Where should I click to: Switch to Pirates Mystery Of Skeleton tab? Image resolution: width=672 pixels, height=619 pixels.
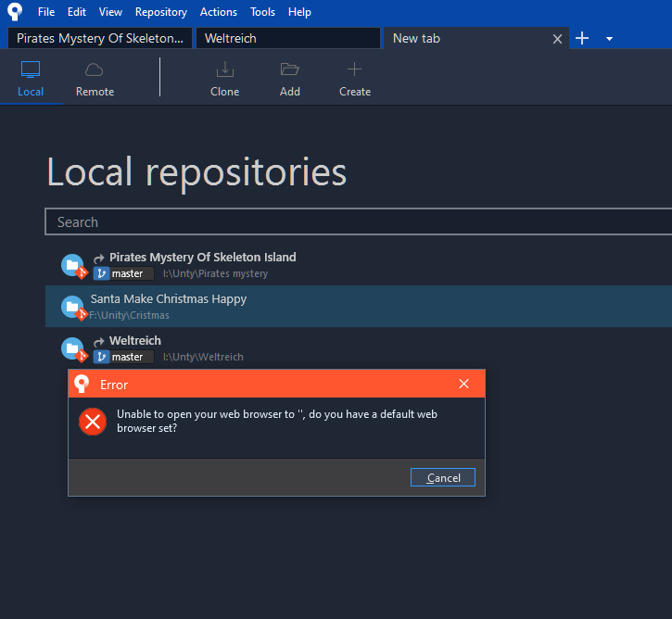pyautogui.click(x=100, y=38)
